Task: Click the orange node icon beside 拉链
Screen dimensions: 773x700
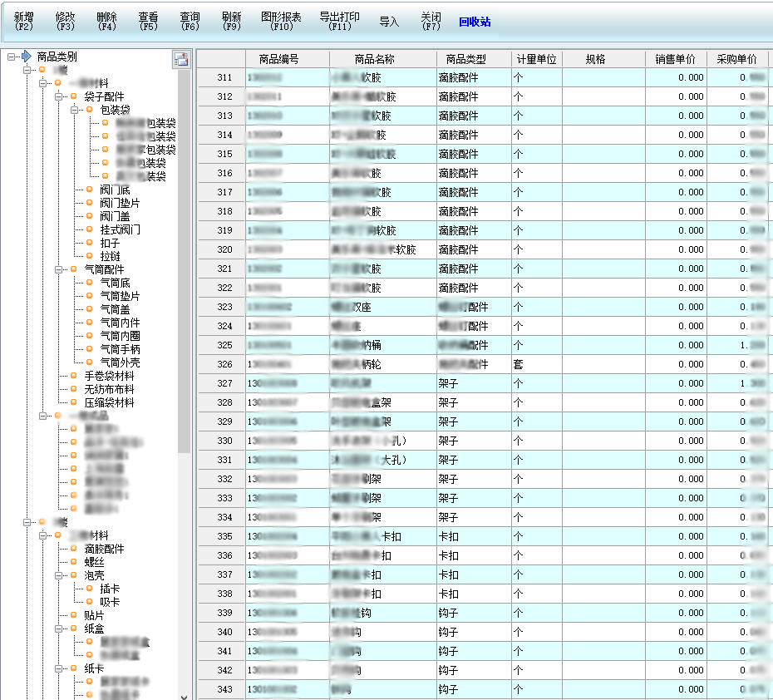Action: tap(89, 256)
